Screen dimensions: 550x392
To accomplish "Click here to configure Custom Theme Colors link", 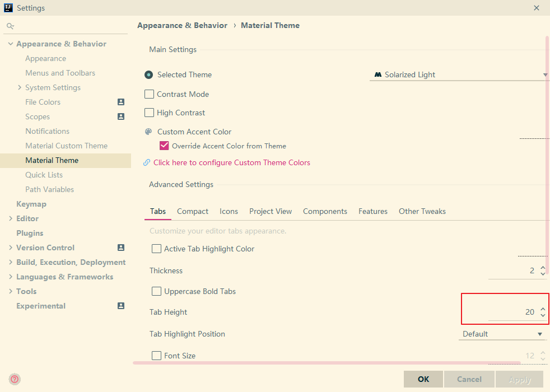I will coord(232,163).
